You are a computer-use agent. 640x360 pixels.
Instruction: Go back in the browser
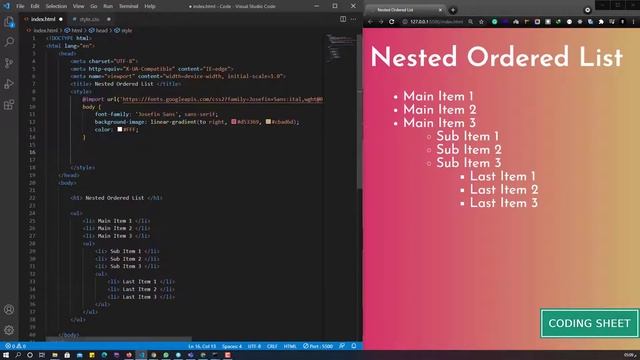(371, 22)
